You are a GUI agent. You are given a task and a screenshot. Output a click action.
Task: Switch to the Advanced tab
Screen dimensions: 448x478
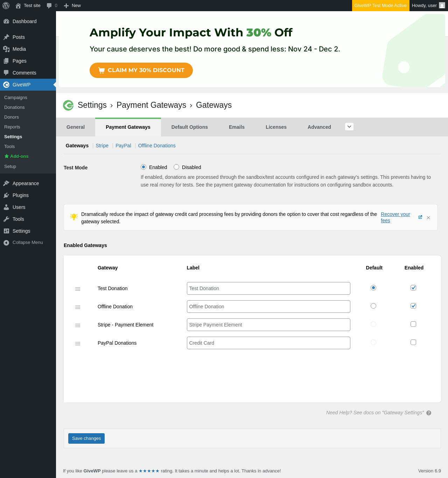pyautogui.click(x=319, y=127)
